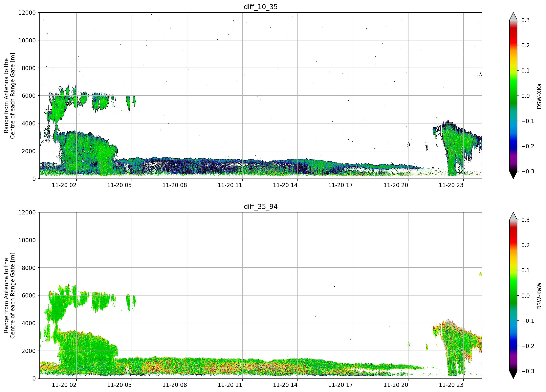
Task: Click '11-20 14' tick under the diff_10_35 plot
Action: 285,185
